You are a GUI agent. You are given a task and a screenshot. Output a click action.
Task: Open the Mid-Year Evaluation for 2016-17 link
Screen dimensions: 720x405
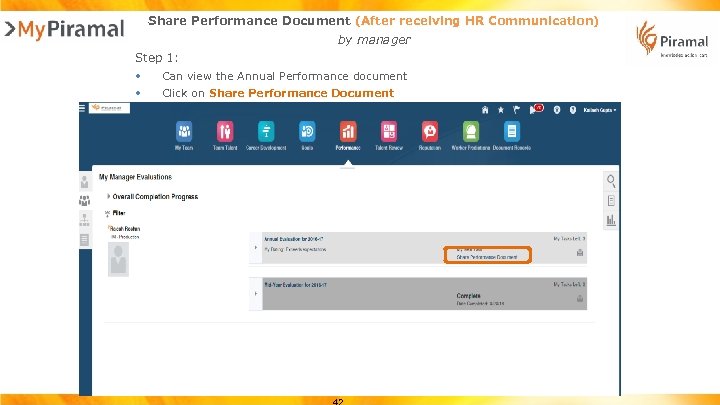[x=295, y=285]
